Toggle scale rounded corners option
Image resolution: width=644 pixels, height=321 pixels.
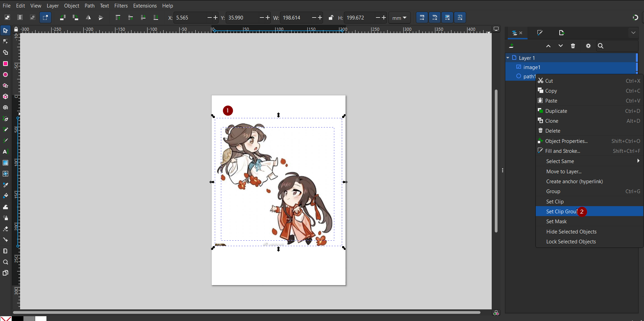[x=435, y=17]
